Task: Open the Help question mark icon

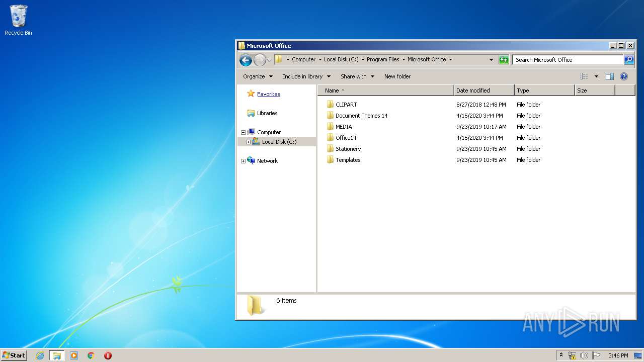Action: [624, 76]
